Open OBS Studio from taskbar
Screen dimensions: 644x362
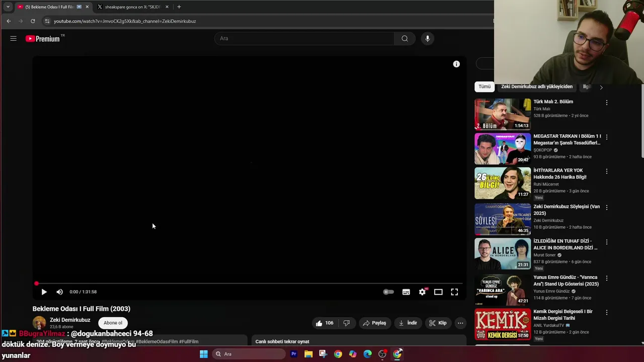click(382, 354)
